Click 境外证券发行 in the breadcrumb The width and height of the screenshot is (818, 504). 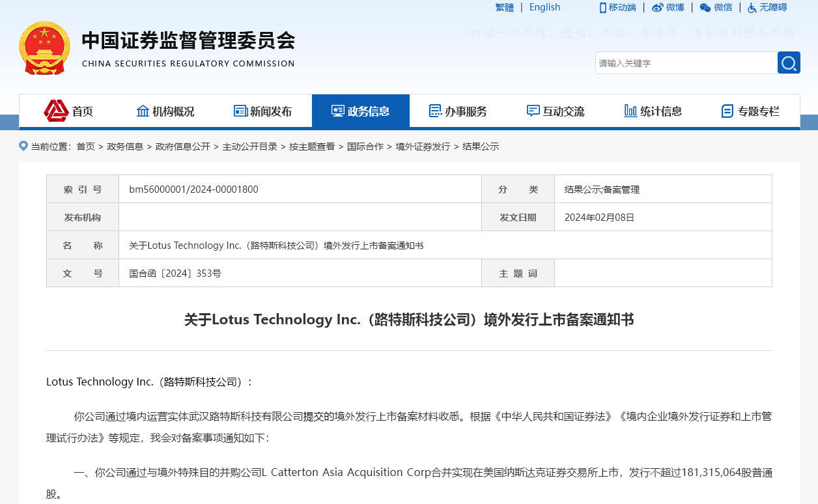click(x=423, y=147)
